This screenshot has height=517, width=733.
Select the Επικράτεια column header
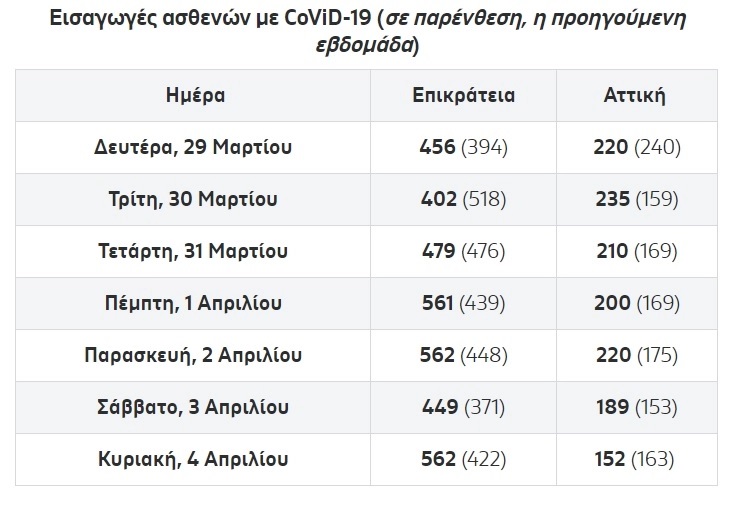click(463, 95)
